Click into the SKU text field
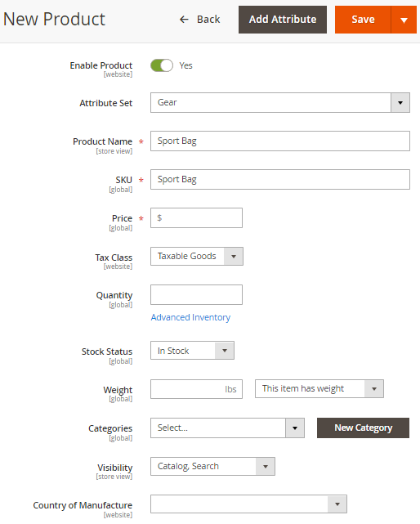 click(280, 180)
